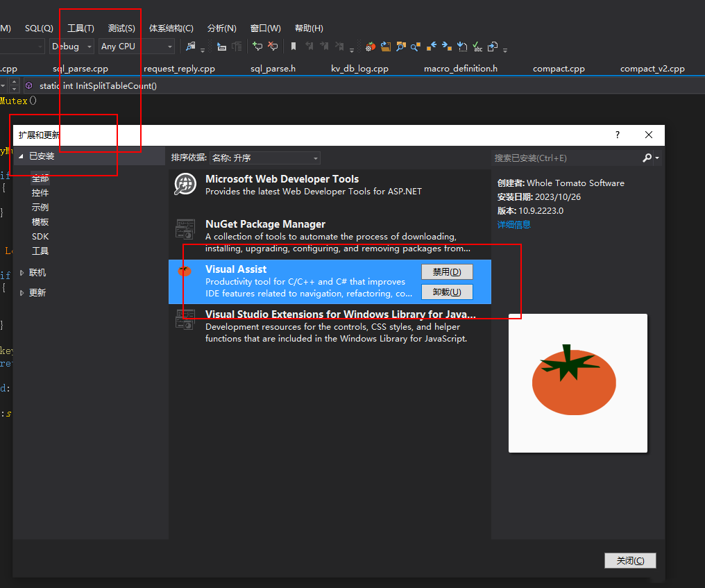Click the large tomato preview image
The height and width of the screenshot is (588, 705).
pos(578,383)
